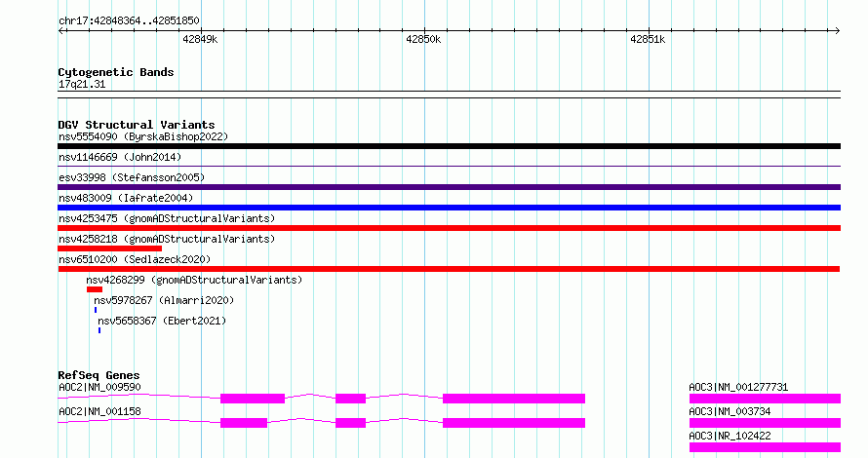The height and width of the screenshot is (458, 868).
Task: Click nsv5554090 (ByrskaBishop2022) label
Action: tap(143, 136)
